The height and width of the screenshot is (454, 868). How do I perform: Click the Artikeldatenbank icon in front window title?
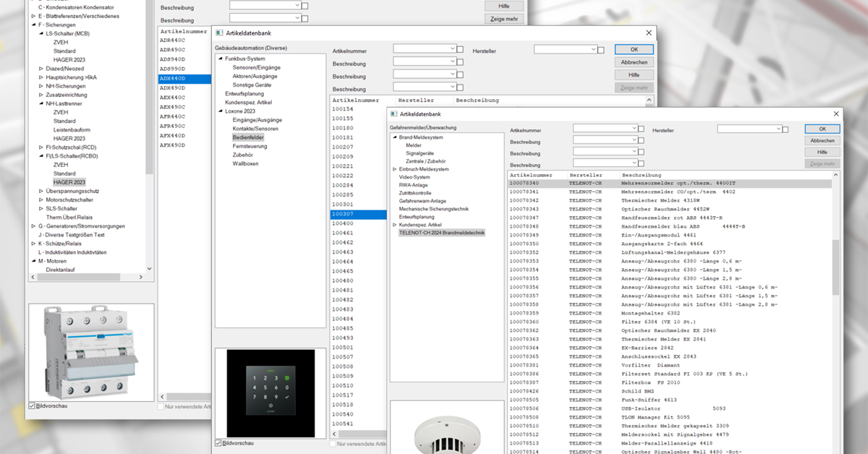click(393, 114)
